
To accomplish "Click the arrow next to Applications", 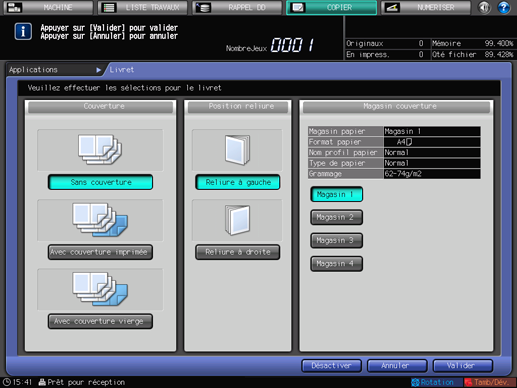I will coord(98,70).
